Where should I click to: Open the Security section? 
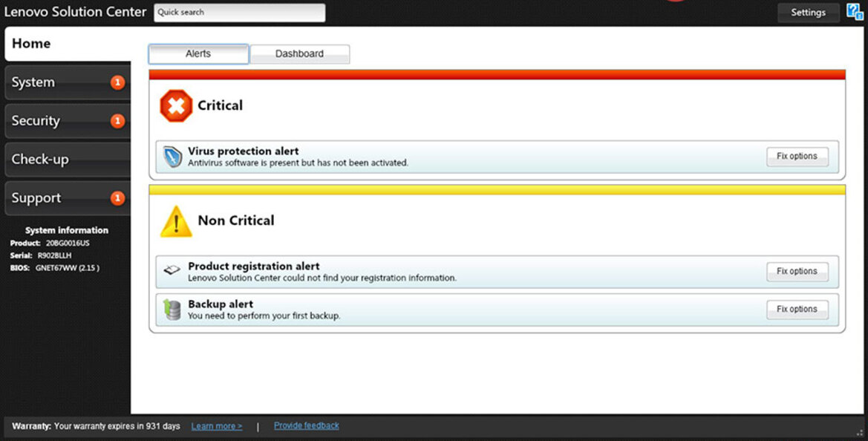point(68,120)
